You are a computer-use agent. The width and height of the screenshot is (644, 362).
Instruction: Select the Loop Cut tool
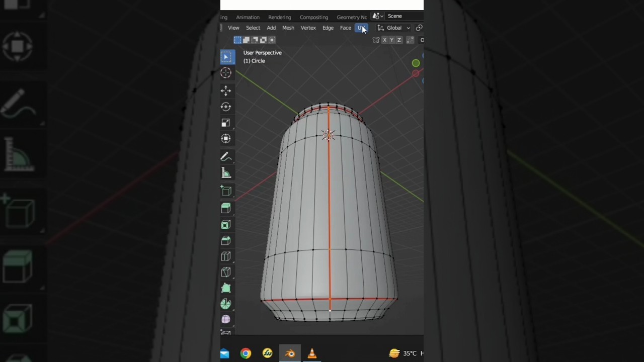coord(226,256)
